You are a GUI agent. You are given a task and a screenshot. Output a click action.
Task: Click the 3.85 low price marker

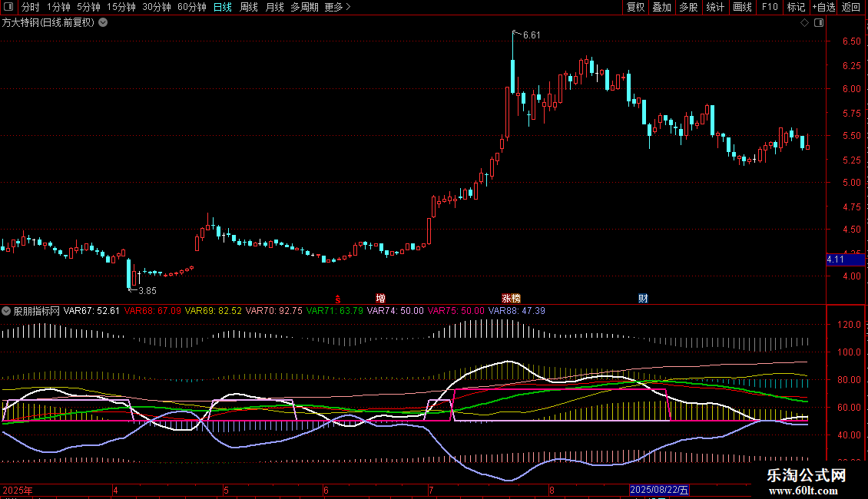point(146,291)
